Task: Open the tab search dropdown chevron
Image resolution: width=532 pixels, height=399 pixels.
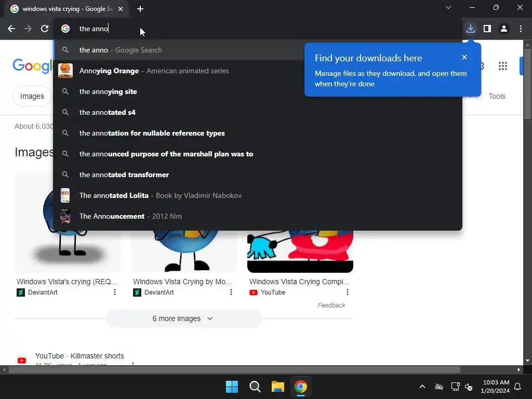Action: [x=448, y=7]
